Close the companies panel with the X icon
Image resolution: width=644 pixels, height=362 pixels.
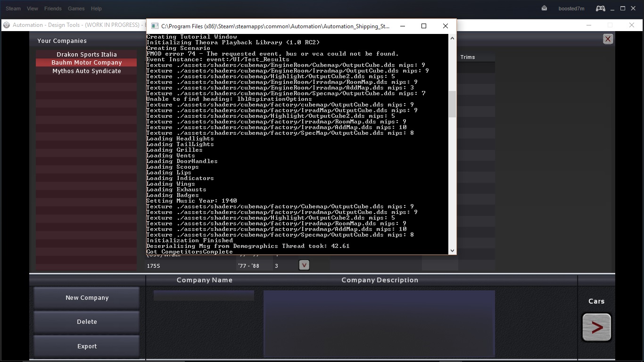pos(608,39)
